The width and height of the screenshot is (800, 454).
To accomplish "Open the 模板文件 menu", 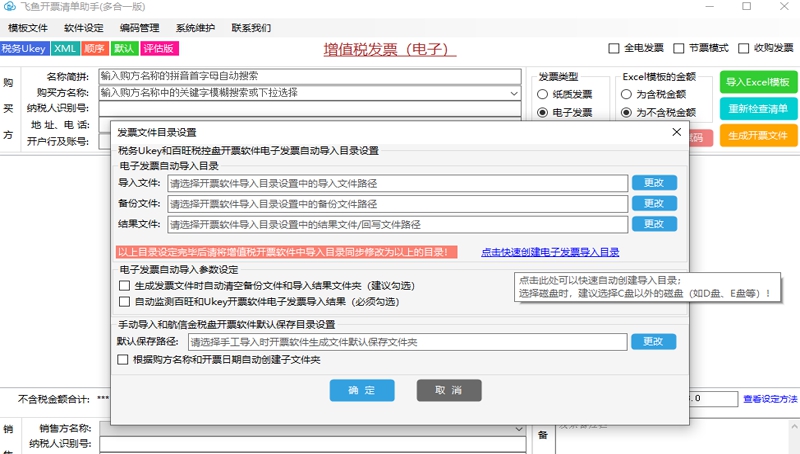I will 28,28.
